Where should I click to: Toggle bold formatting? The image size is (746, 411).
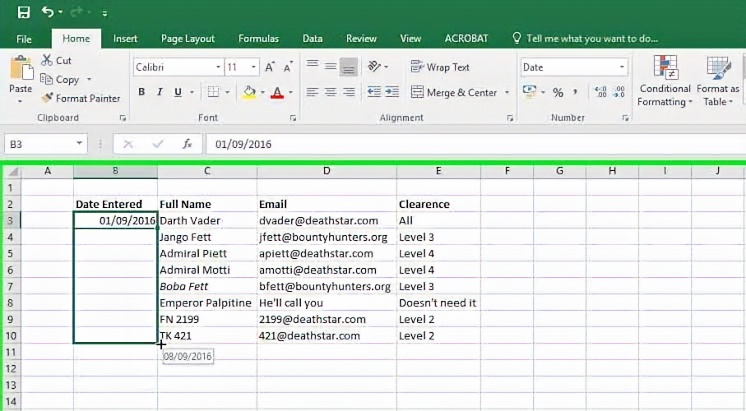(x=142, y=92)
